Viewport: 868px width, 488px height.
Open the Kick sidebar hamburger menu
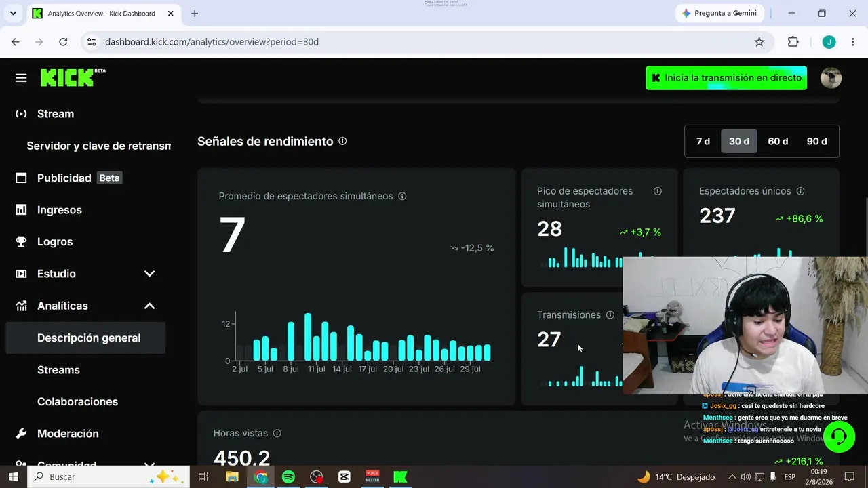coord(21,78)
